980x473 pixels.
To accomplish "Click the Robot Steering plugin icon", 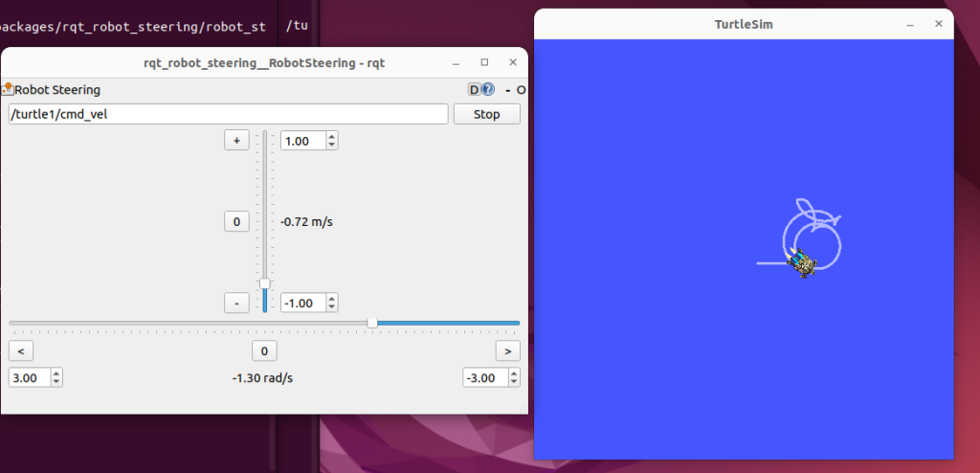I will [x=7, y=89].
